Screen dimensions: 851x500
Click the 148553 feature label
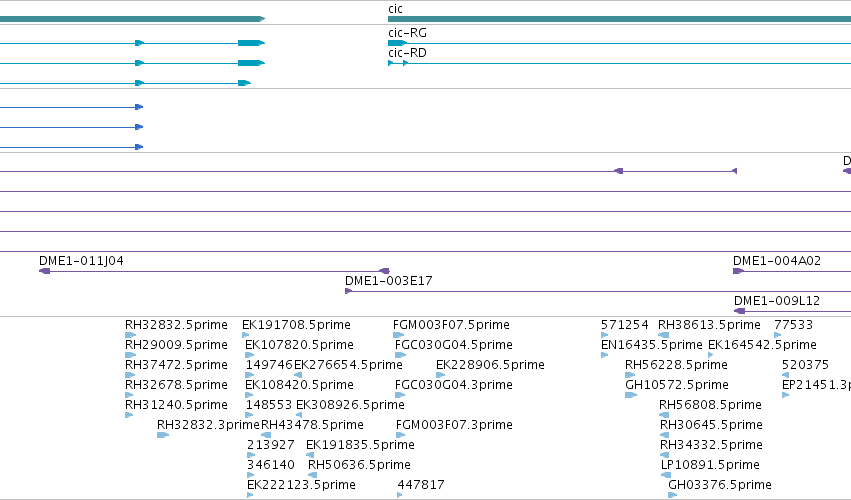coord(269,405)
